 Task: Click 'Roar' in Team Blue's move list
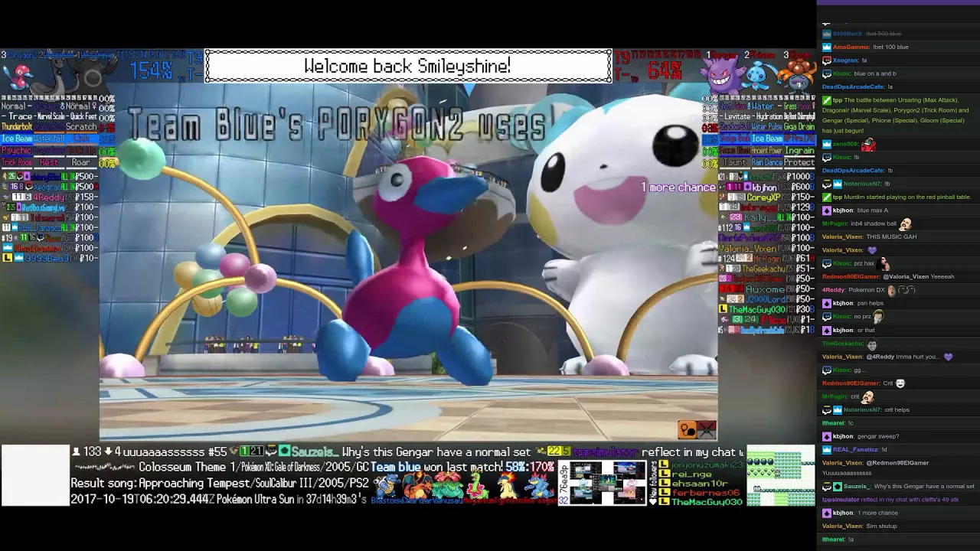click(80, 162)
